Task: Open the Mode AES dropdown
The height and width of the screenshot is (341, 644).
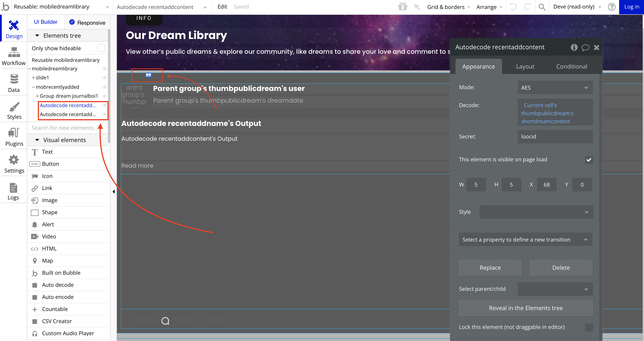Action: point(555,88)
